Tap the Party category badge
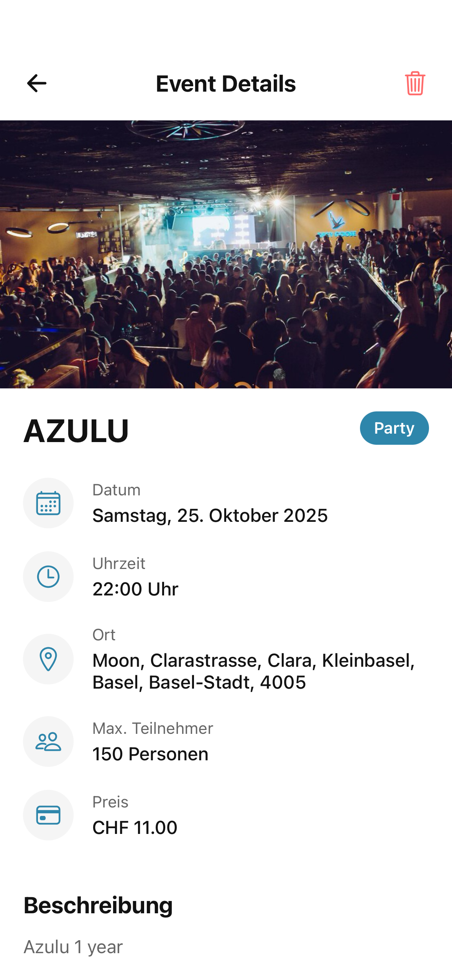The width and height of the screenshot is (452, 980). coord(394,428)
